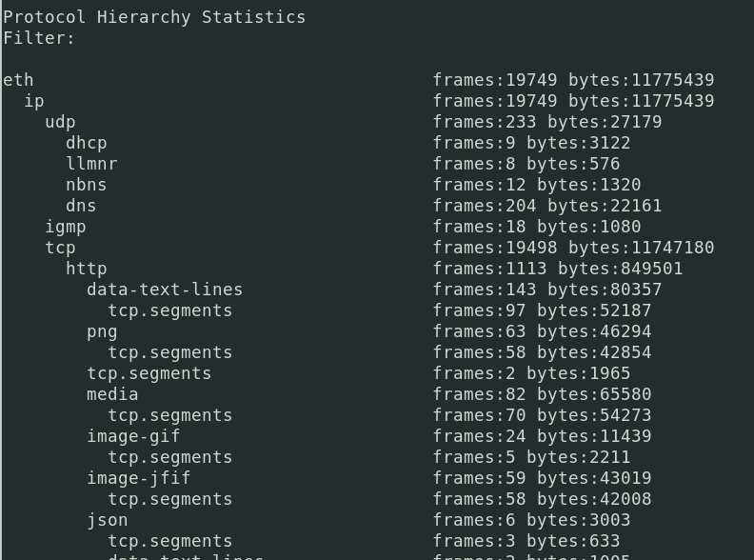The image size is (754, 560).
Task: Click the json protocol entry
Action: click(x=108, y=520)
